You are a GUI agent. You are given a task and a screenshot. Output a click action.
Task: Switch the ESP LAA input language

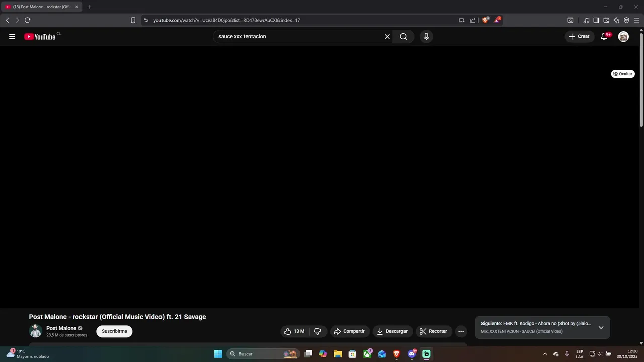580,354
